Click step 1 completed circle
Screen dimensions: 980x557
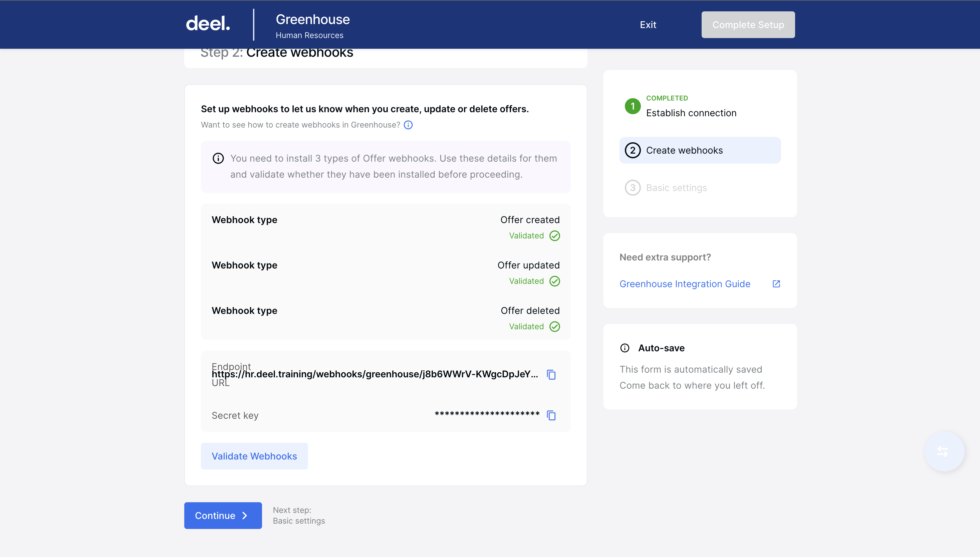tap(633, 106)
